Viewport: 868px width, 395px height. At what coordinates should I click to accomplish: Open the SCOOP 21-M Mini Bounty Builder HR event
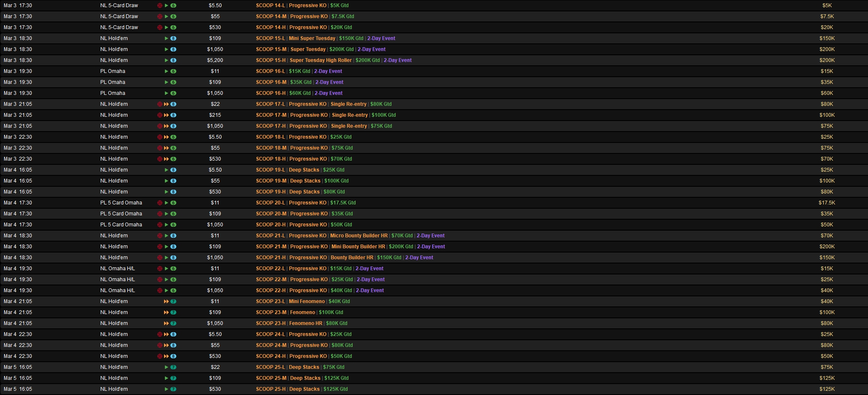(x=358, y=247)
